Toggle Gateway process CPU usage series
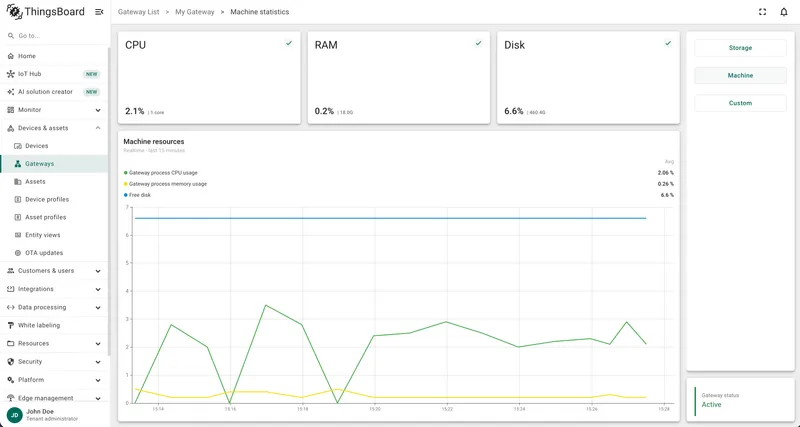 (x=161, y=173)
